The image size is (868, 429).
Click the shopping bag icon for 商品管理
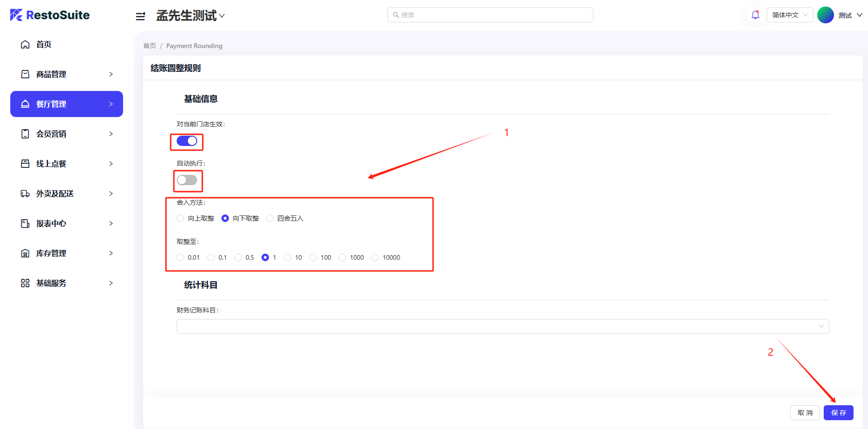[25, 74]
